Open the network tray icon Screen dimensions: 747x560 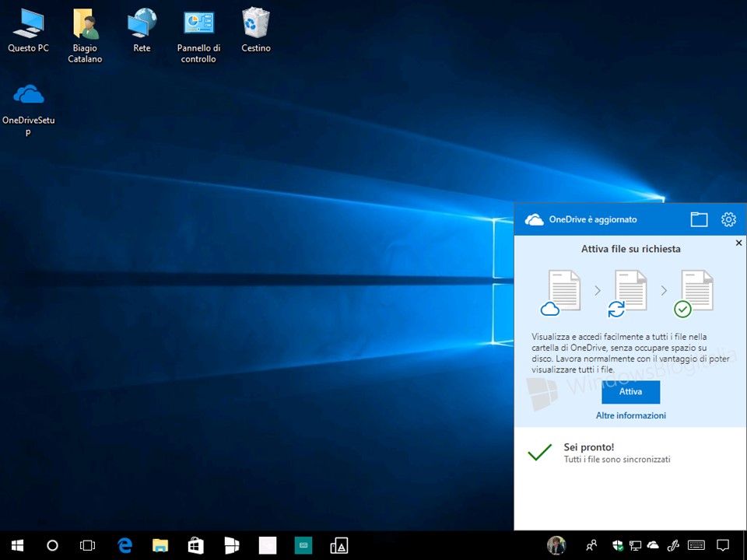tap(635, 545)
